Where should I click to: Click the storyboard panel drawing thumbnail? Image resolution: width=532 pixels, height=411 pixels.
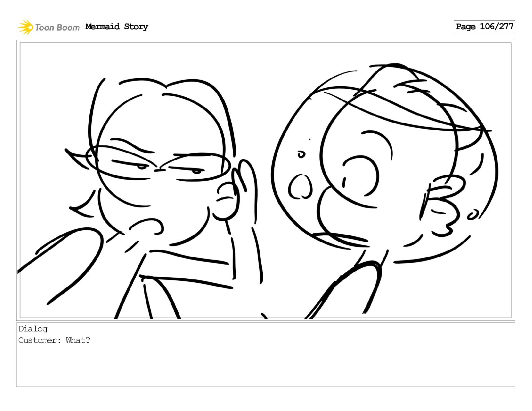[265, 180]
